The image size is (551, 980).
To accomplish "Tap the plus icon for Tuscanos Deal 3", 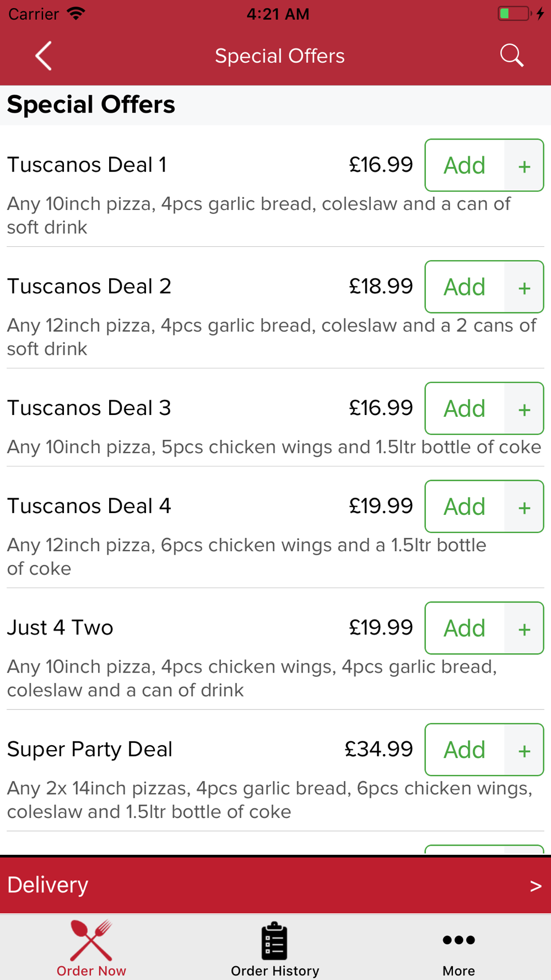I will [x=524, y=408].
